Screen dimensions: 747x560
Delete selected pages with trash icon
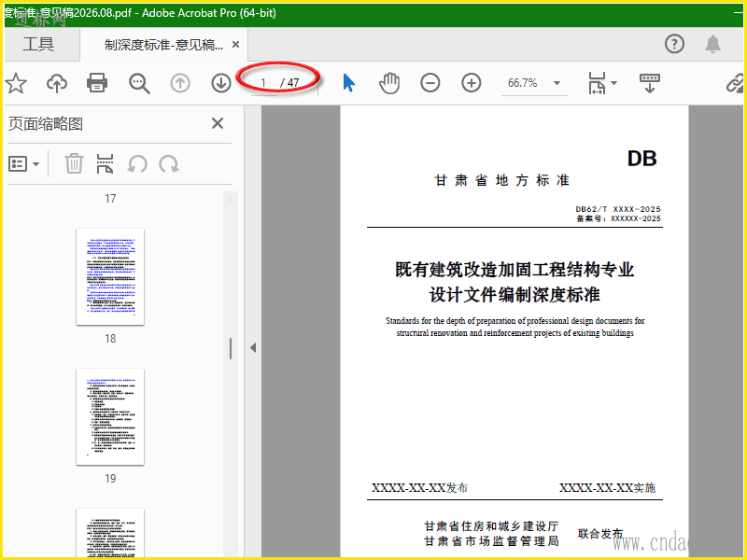tap(74, 164)
